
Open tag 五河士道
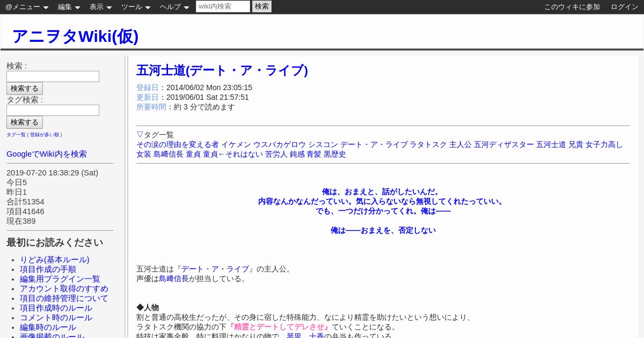[x=551, y=144]
